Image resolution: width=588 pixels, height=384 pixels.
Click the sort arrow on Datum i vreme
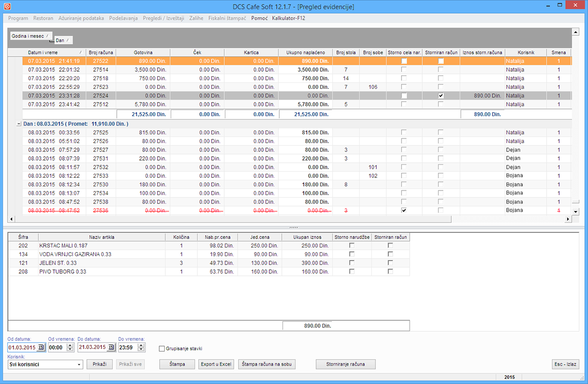[x=80, y=53]
